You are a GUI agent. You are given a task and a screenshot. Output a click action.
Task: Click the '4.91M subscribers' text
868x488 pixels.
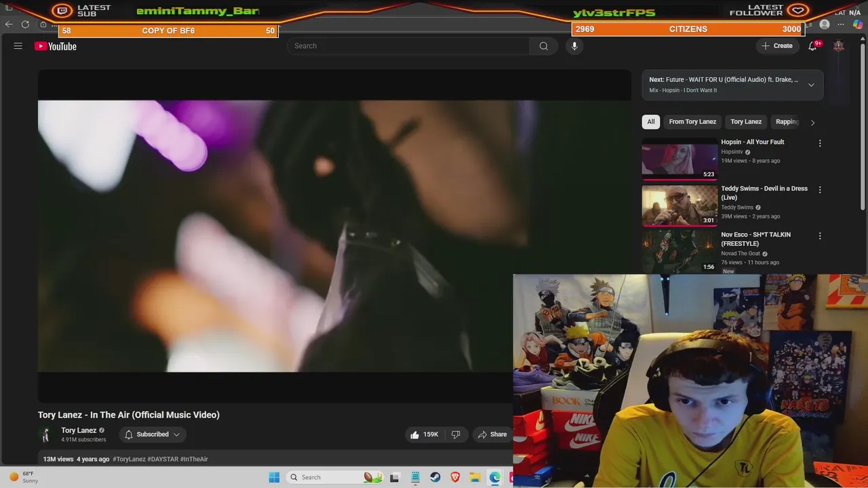pos(83,440)
